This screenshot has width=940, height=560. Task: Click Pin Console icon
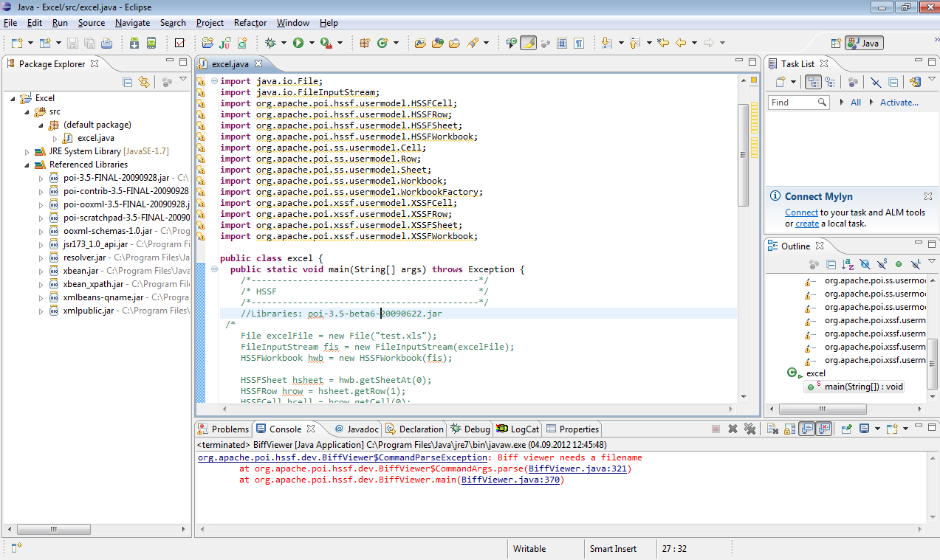coord(846,429)
